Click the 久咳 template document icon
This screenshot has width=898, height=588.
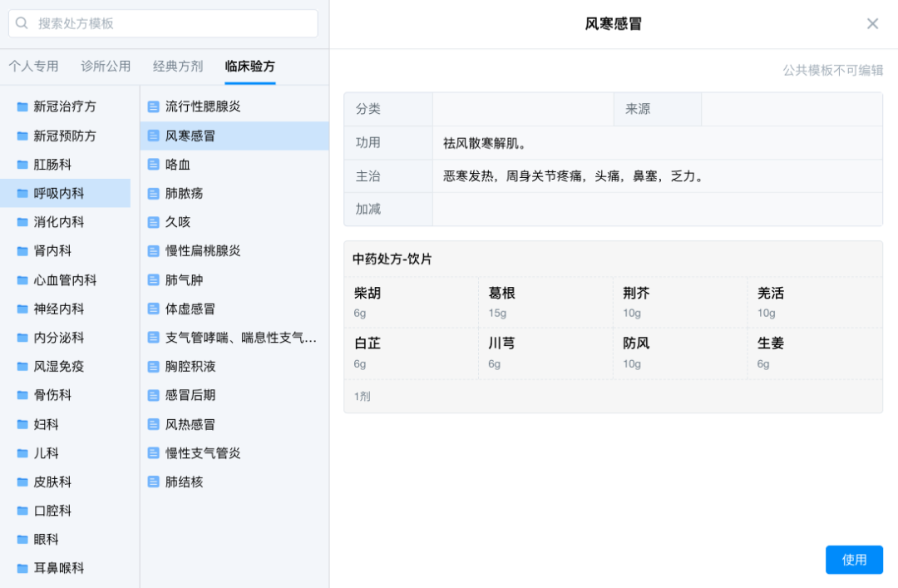pyautogui.click(x=153, y=222)
